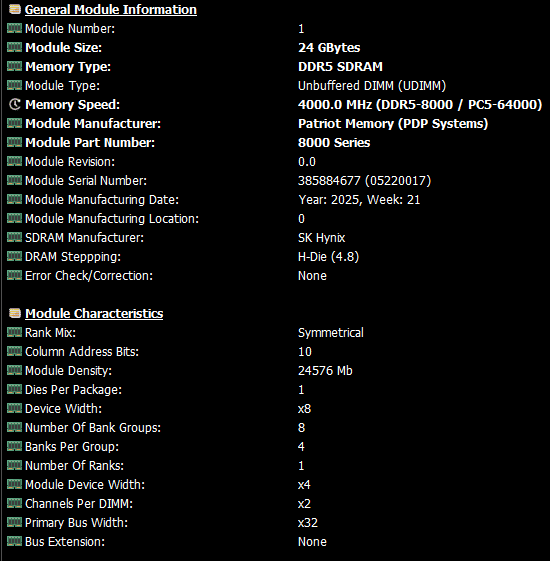Click the Primary Bus Width x32 value
This screenshot has height=561, width=550.
tap(308, 522)
